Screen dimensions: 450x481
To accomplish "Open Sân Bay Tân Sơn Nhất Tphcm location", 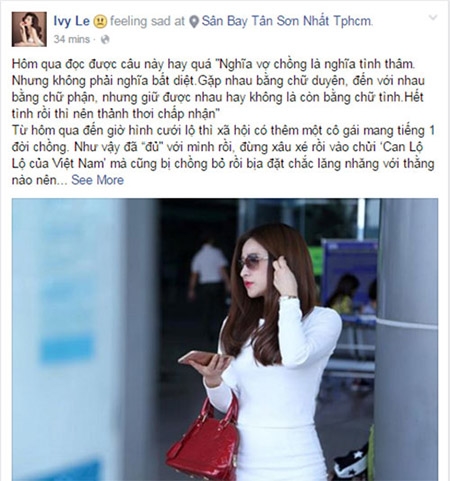I will pos(287,21).
